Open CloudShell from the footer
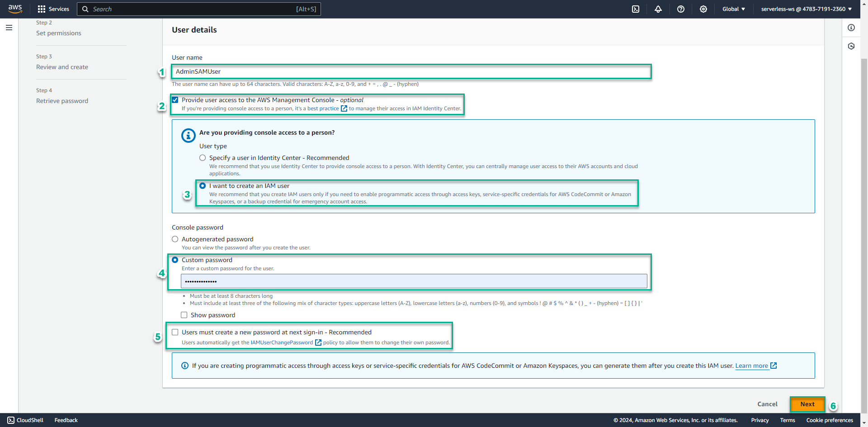This screenshot has height=427, width=868. [30, 420]
